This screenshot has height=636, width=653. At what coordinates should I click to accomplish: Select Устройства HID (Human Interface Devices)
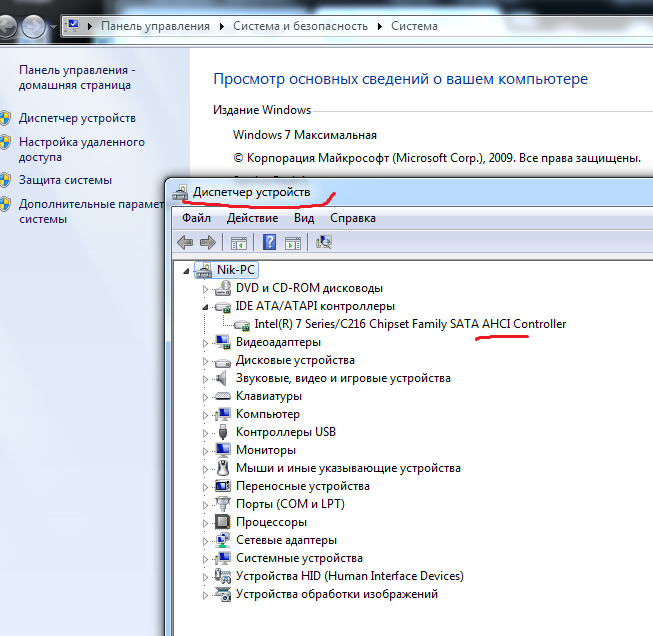[349, 576]
